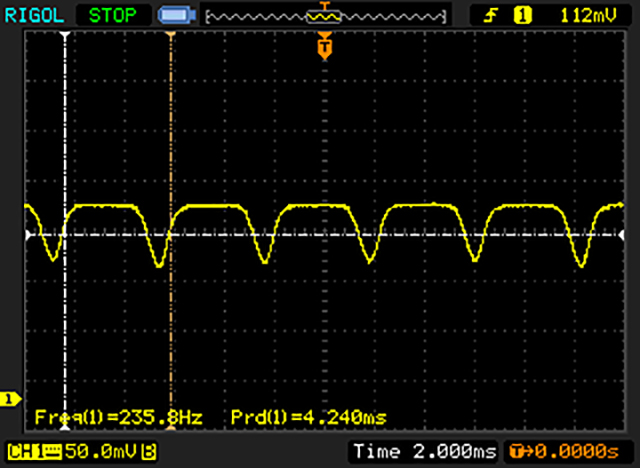Click the horizontal cursor arrow on the left edge
The width and height of the screenshot is (640, 468).
(28, 235)
